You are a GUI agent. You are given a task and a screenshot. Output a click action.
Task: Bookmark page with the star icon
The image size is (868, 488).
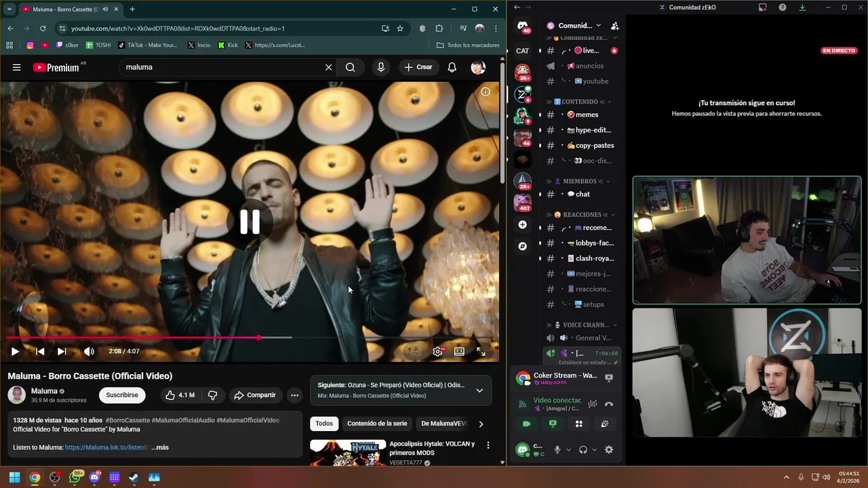[400, 28]
